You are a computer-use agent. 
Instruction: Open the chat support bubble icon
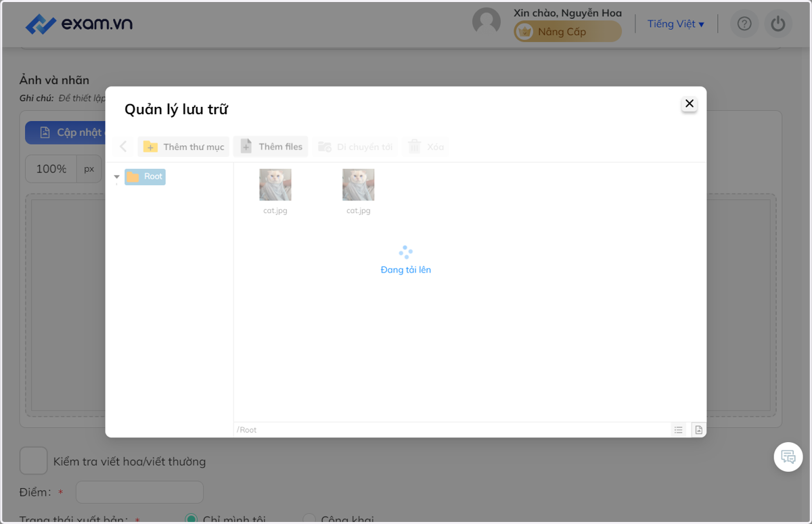click(788, 457)
